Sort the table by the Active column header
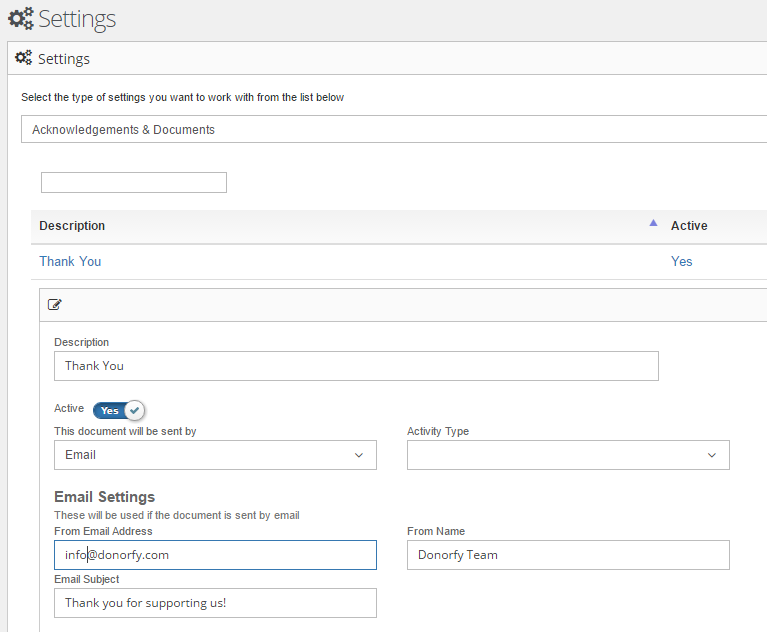The height and width of the screenshot is (632, 767). [x=689, y=226]
